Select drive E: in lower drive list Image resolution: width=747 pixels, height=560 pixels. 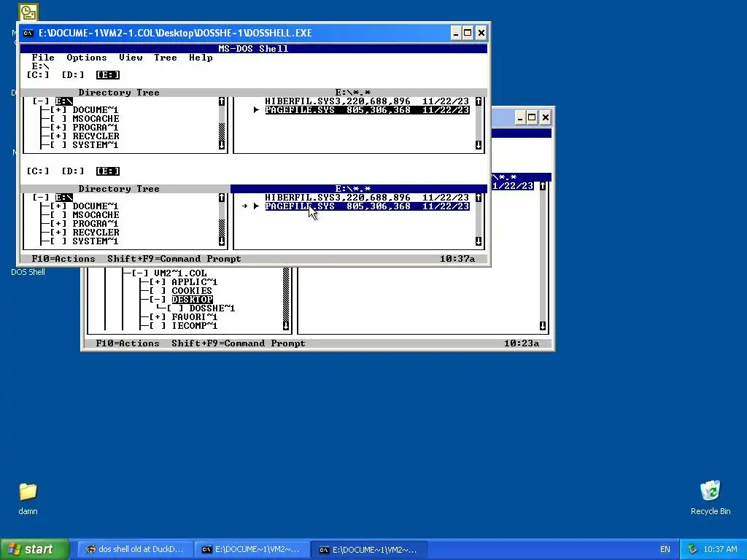pos(108,171)
